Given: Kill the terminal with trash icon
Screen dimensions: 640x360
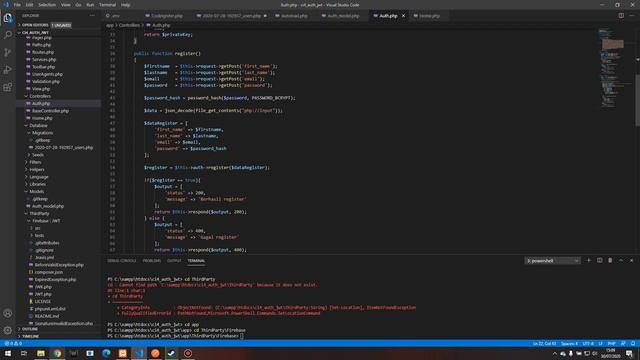Looking at the screenshot, I should (610, 260).
